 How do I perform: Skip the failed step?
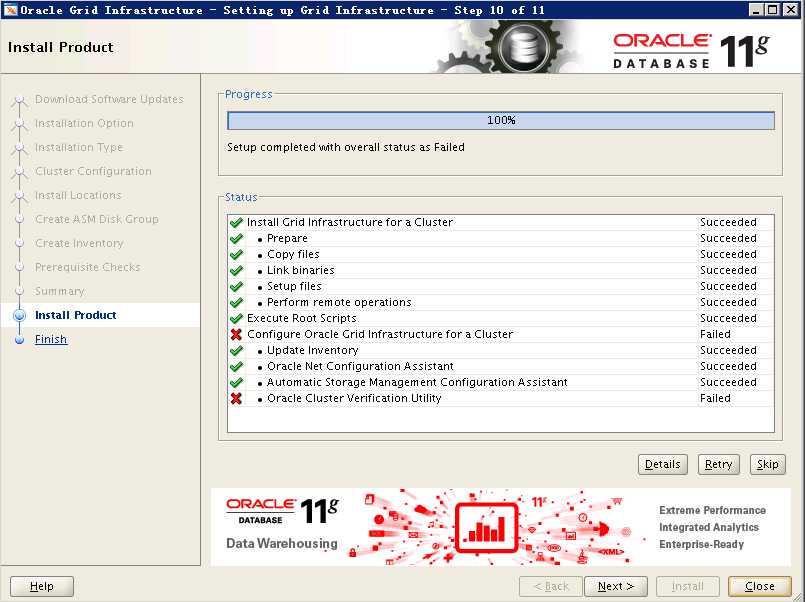(768, 464)
